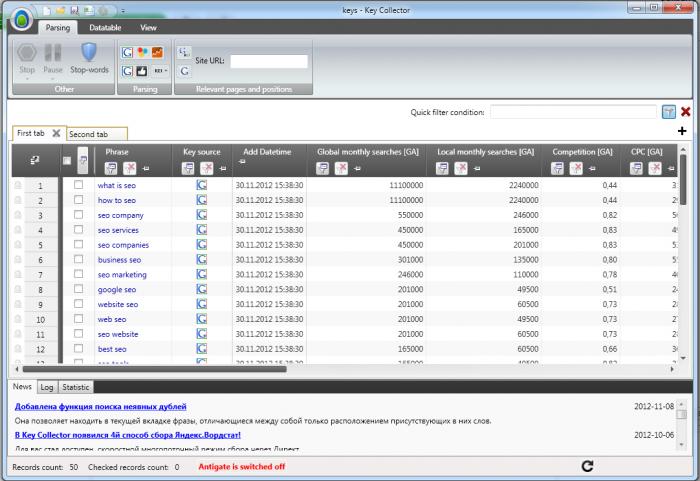Click the Stop hexagon button
The height and width of the screenshot is (481, 700).
pyautogui.click(x=27, y=53)
